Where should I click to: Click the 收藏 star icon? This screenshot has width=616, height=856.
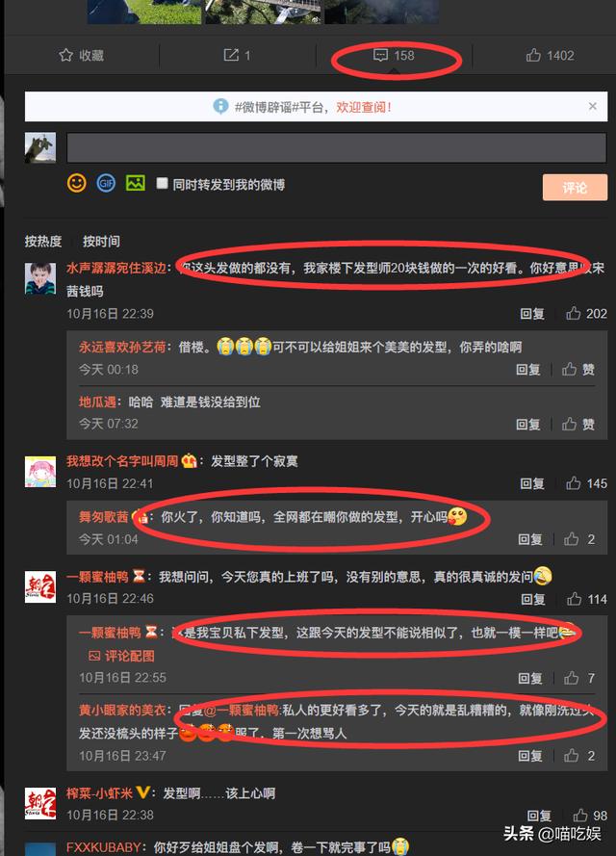pyautogui.click(x=66, y=55)
